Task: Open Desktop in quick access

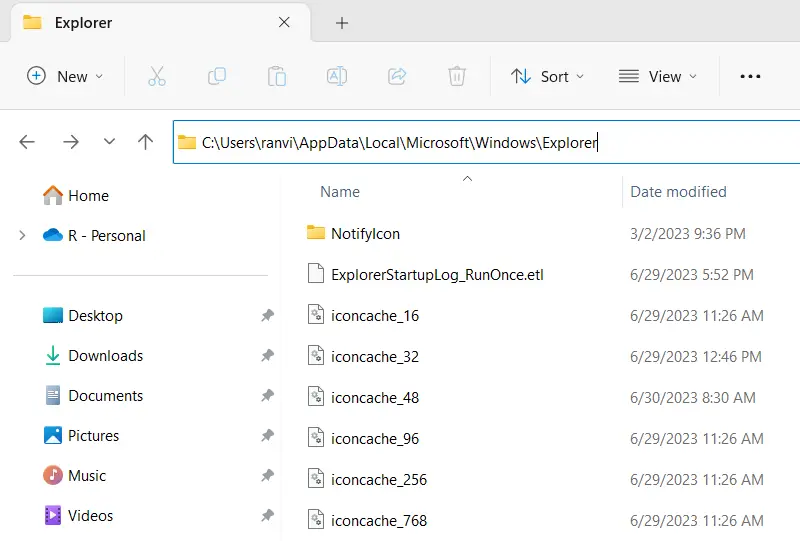Action: point(83,315)
